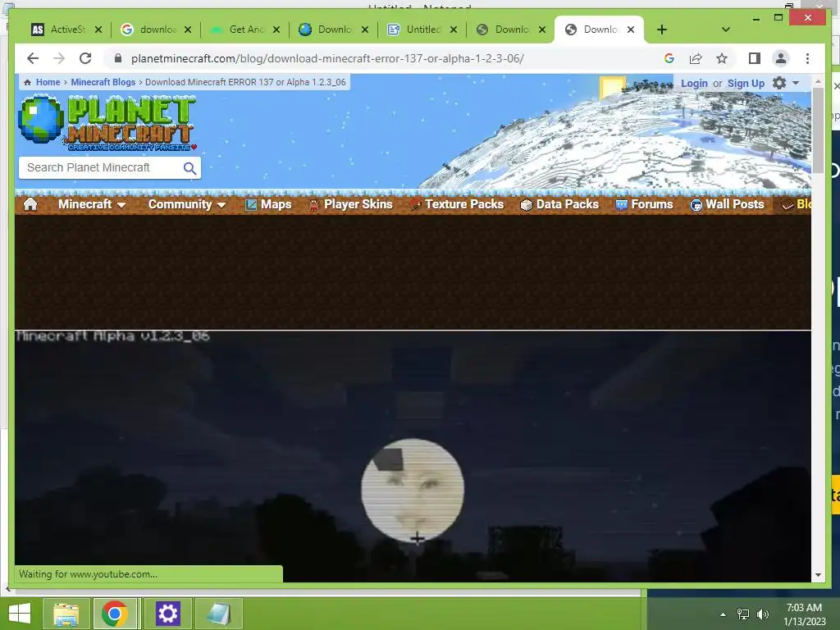Open the Texture Packs section
This screenshot has height=630, width=840.
point(457,204)
